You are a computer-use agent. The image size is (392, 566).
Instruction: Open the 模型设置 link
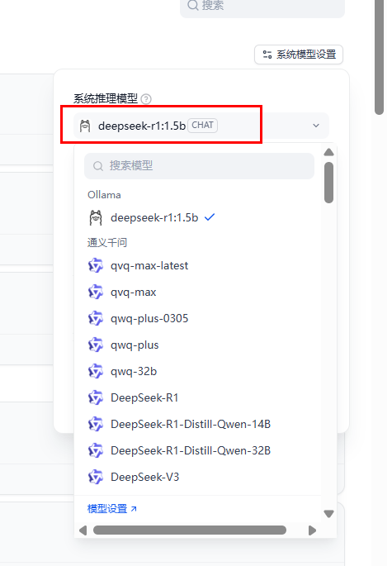point(107,509)
